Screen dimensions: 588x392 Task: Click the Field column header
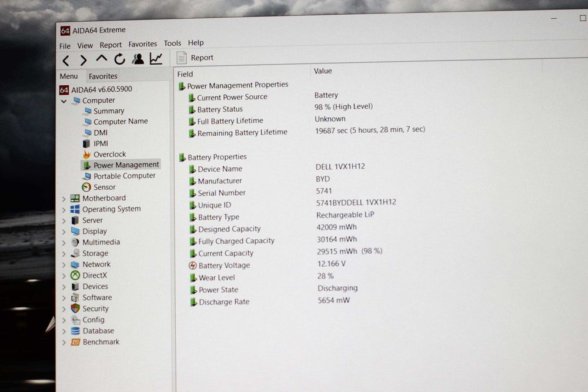tap(185, 74)
